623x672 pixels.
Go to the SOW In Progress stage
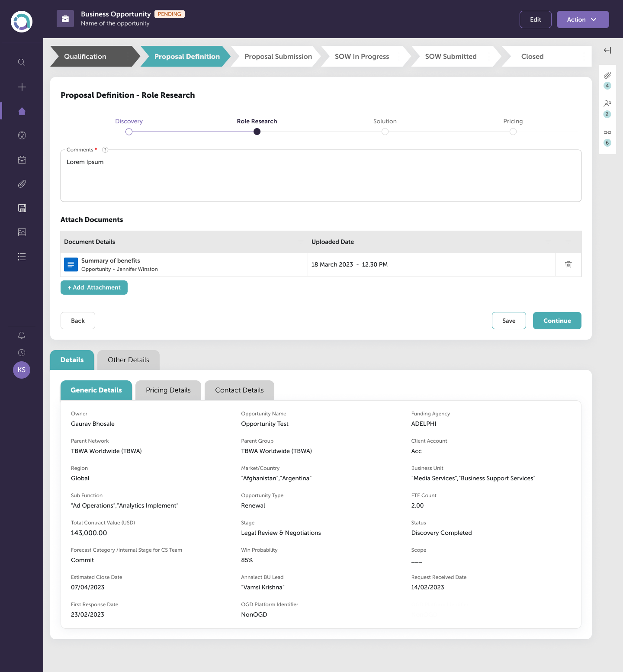click(x=362, y=57)
